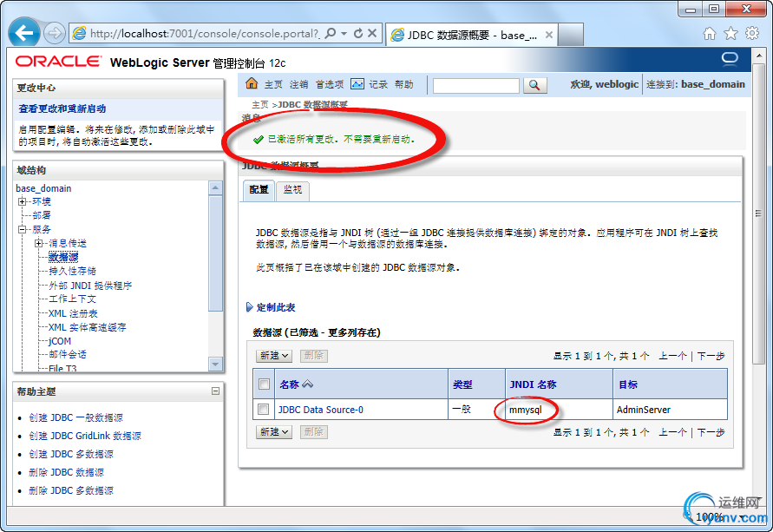This screenshot has width=773, height=532.
Task: Open base_domain in domain structure
Action: coord(43,188)
